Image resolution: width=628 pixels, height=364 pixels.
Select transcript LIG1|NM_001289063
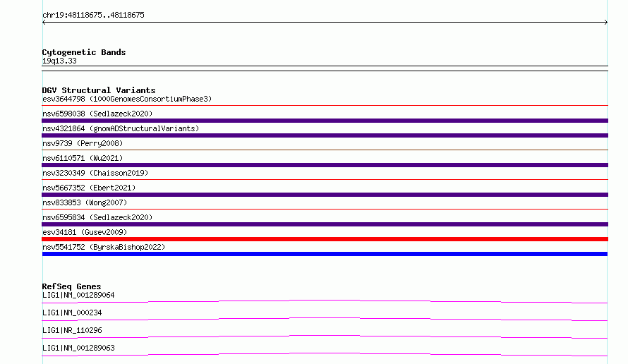click(x=78, y=348)
